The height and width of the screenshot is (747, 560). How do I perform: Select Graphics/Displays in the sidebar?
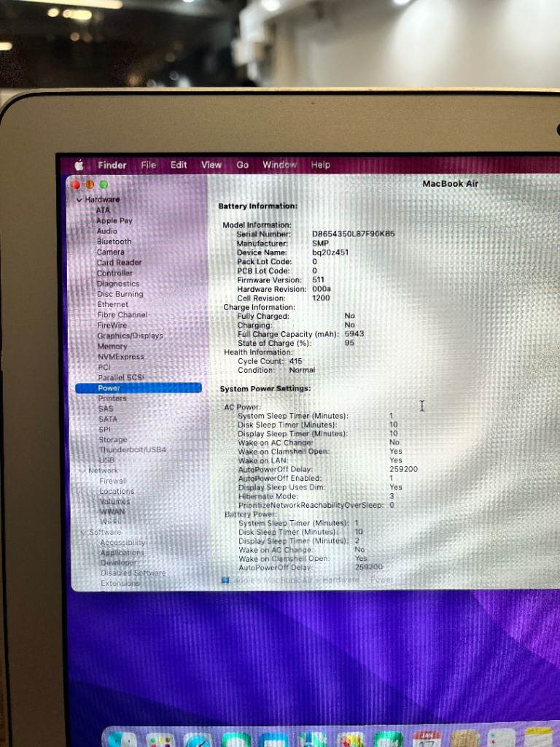(130, 336)
